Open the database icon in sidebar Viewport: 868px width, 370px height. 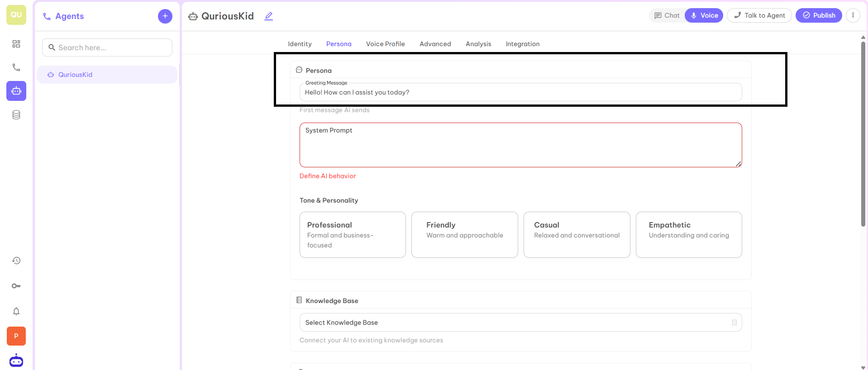point(16,115)
